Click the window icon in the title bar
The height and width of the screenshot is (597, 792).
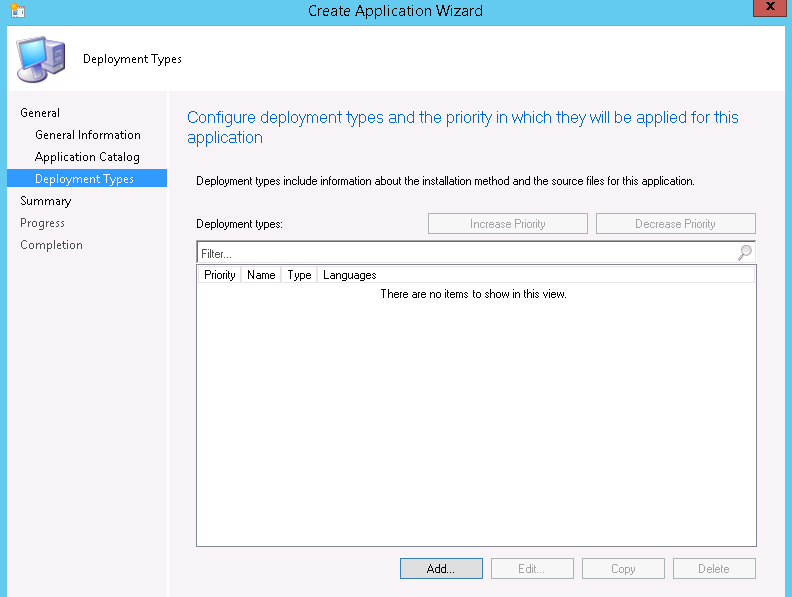pos(17,11)
